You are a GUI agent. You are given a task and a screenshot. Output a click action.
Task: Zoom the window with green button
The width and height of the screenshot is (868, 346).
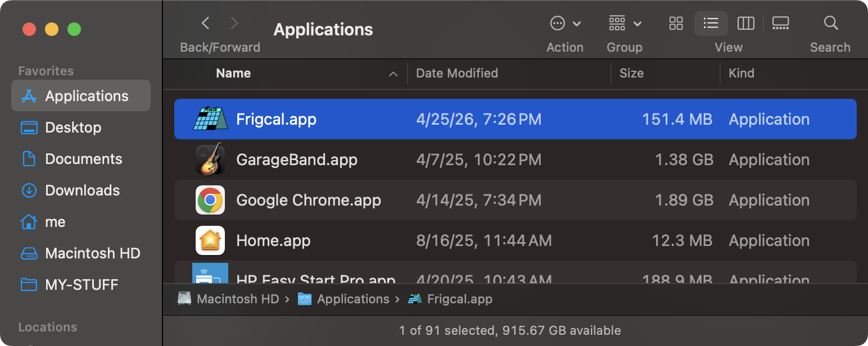[74, 29]
